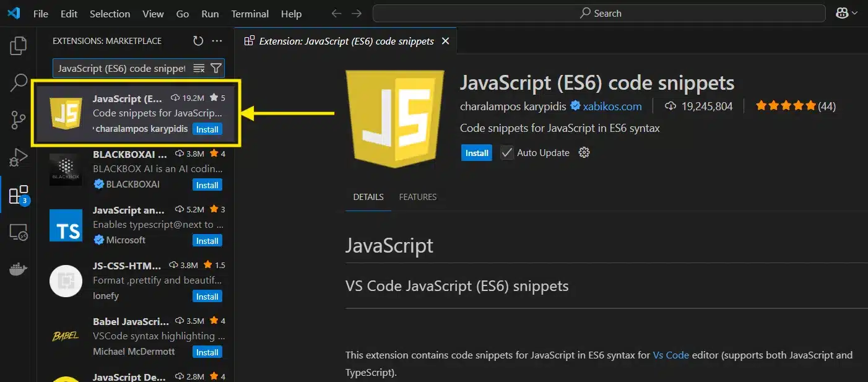Open the Go menu
The image size is (868, 382).
point(183,14)
